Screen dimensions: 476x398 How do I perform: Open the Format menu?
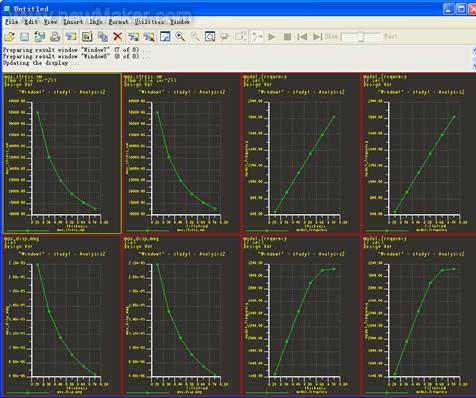tap(118, 22)
